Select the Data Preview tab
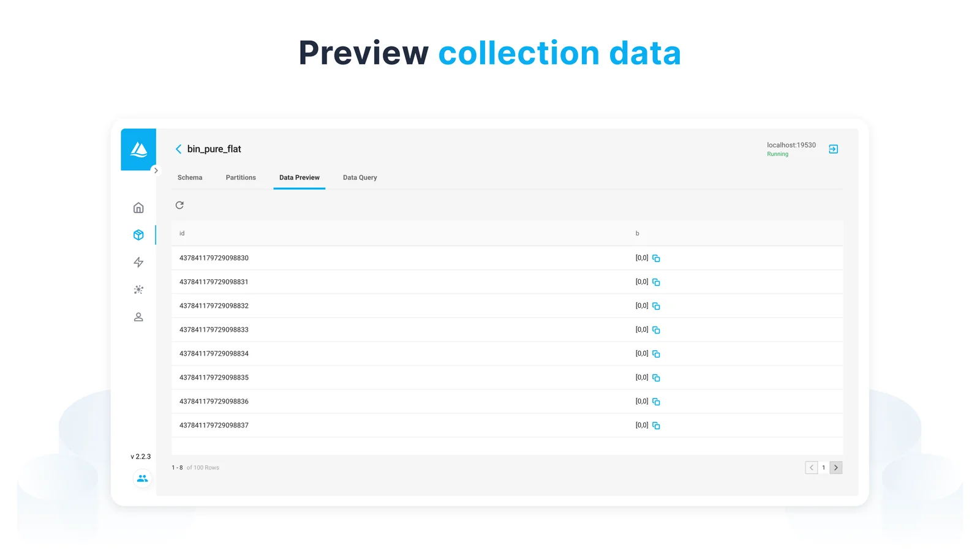Viewport: 980px width, 551px height. pos(300,178)
